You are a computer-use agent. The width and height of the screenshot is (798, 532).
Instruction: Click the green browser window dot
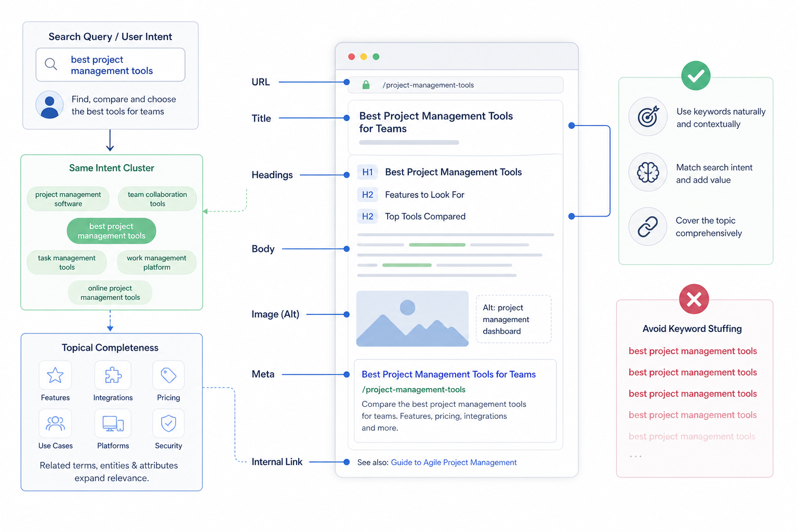click(x=376, y=57)
